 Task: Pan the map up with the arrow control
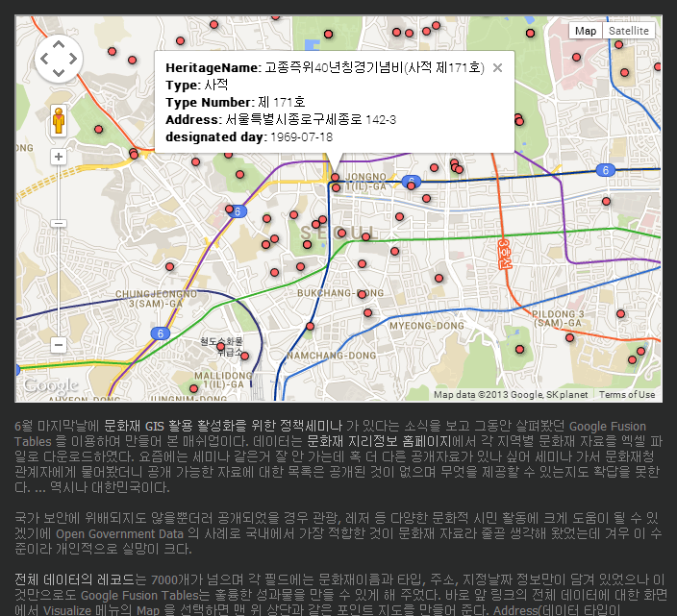point(59,43)
